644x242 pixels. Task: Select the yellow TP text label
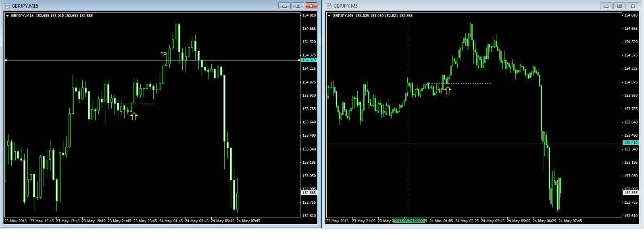tap(163, 54)
